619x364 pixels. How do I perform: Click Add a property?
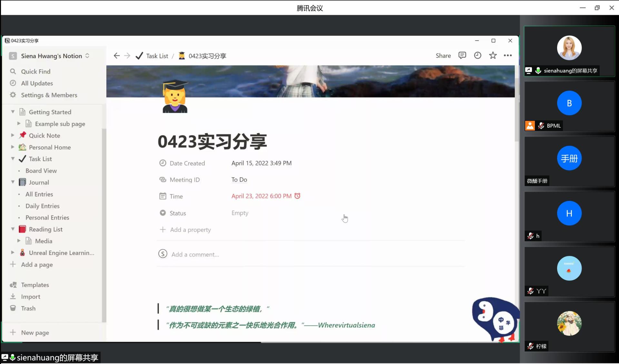[x=190, y=230]
